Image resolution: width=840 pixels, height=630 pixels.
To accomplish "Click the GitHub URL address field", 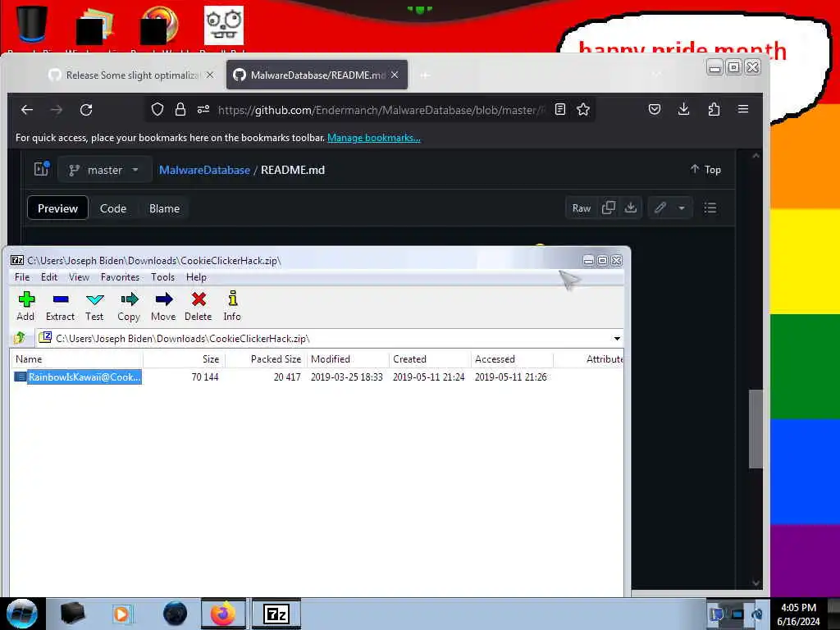I will pyautogui.click(x=381, y=110).
